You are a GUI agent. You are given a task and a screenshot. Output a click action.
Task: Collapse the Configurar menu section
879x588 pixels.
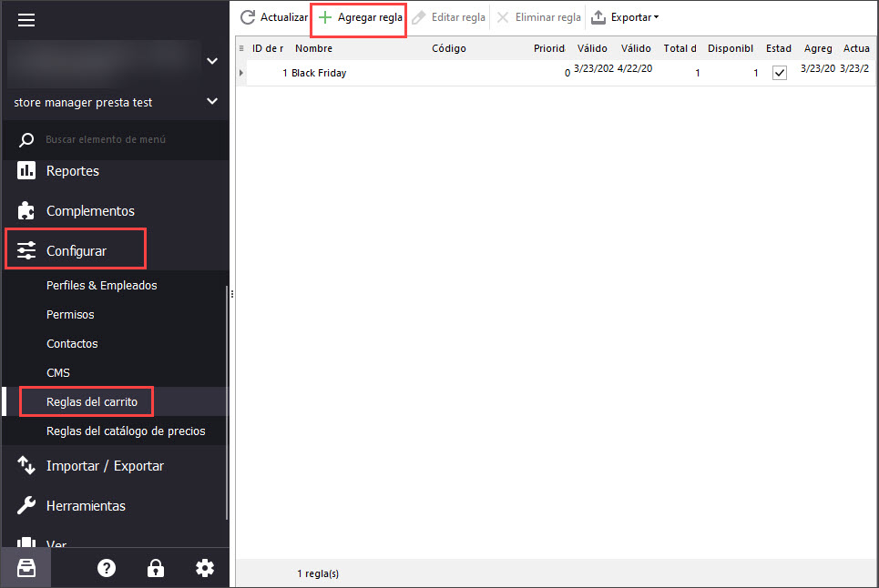76,250
